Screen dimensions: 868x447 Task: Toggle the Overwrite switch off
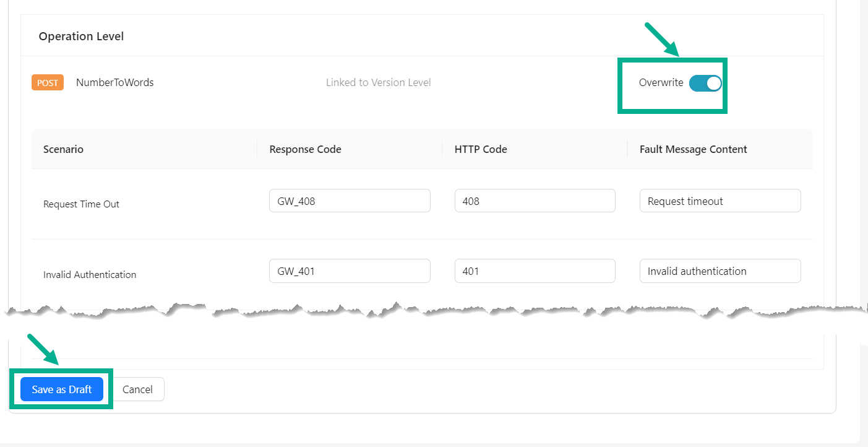(705, 83)
